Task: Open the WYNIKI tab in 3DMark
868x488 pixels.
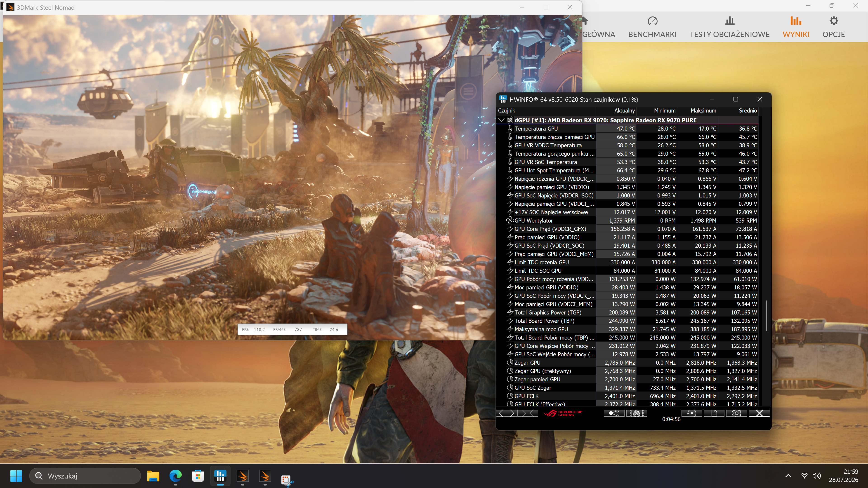Action: pyautogui.click(x=796, y=27)
